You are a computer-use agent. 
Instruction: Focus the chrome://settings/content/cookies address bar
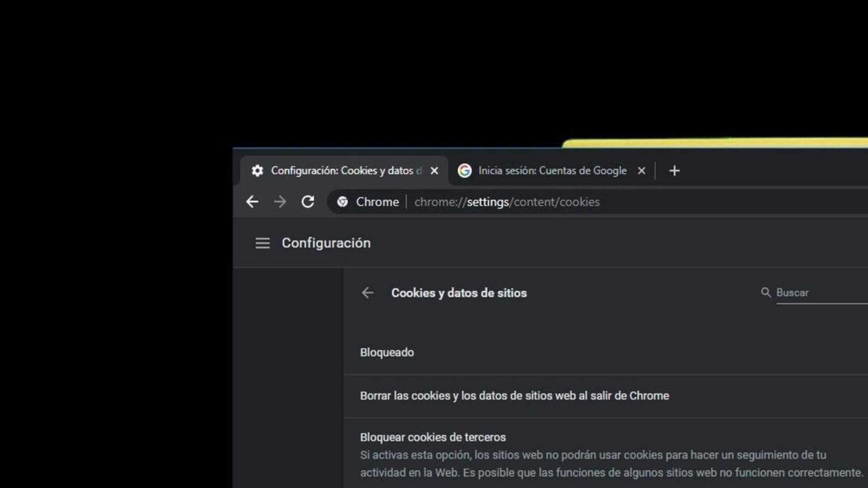[507, 202]
